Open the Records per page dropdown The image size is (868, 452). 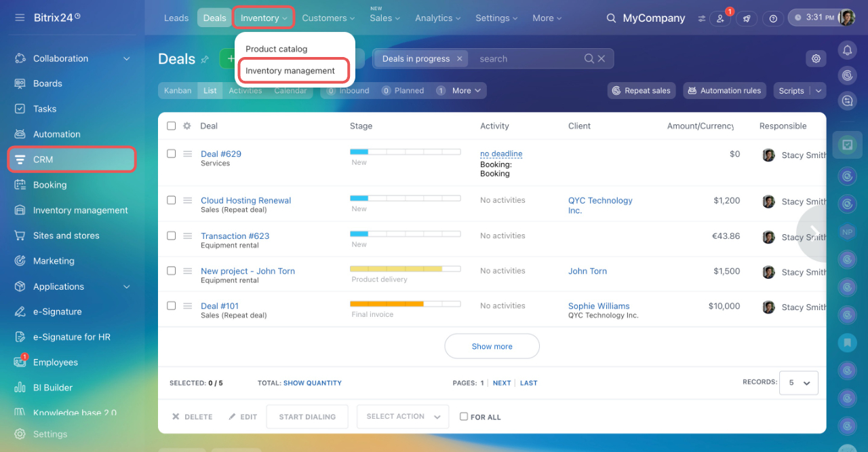[798, 383]
